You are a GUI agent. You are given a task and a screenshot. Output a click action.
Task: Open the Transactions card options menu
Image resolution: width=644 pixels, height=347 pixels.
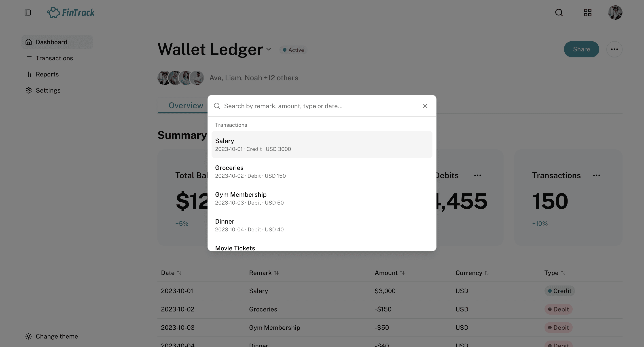[x=597, y=175]
